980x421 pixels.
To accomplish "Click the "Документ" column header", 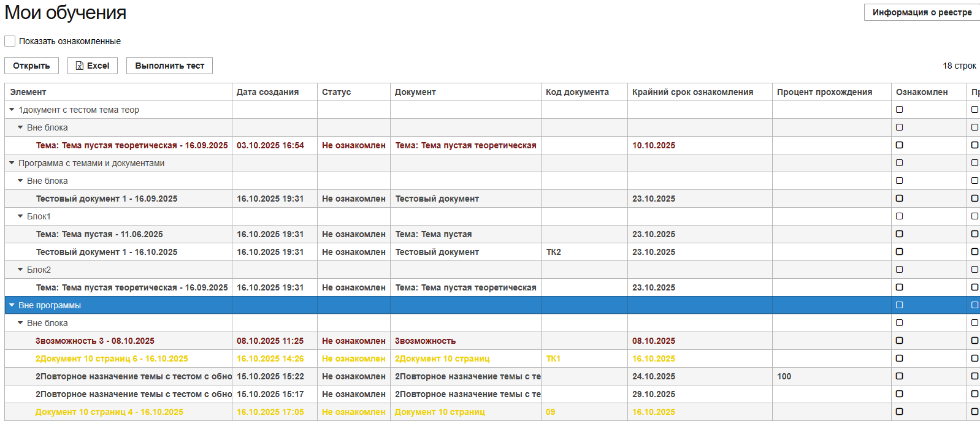I will pyautogui.click(x=465, y=92).
